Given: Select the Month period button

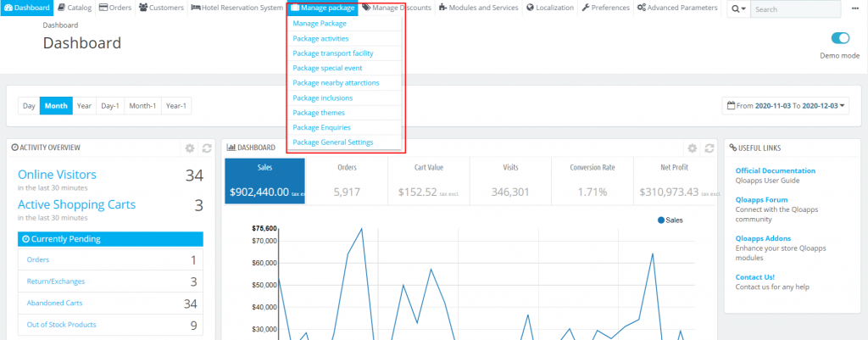Looking at the screenshot, I should point(57,106).
